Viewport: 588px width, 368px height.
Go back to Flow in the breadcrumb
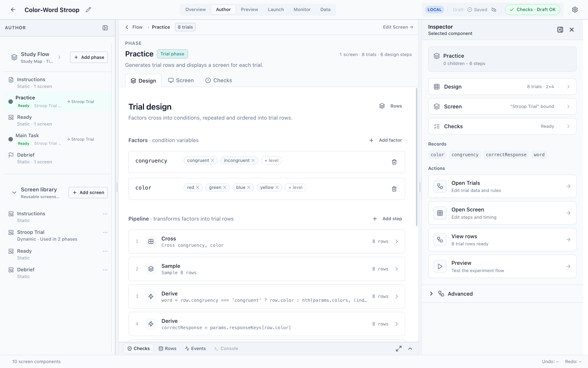[137, 27]
